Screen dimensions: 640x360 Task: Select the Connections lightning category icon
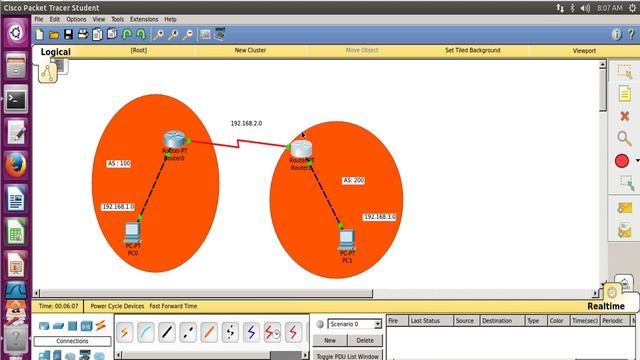pos(100,326)
